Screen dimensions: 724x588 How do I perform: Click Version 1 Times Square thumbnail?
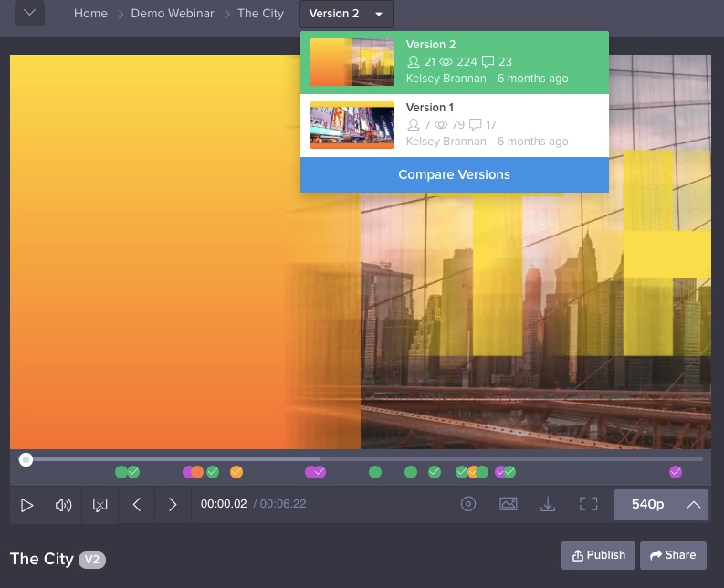352,125
